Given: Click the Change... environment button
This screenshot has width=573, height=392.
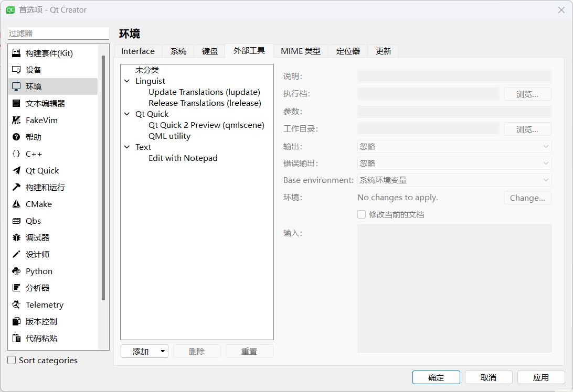Looking at the screenshot, I should pyautogui.click(x=527, y=198).
